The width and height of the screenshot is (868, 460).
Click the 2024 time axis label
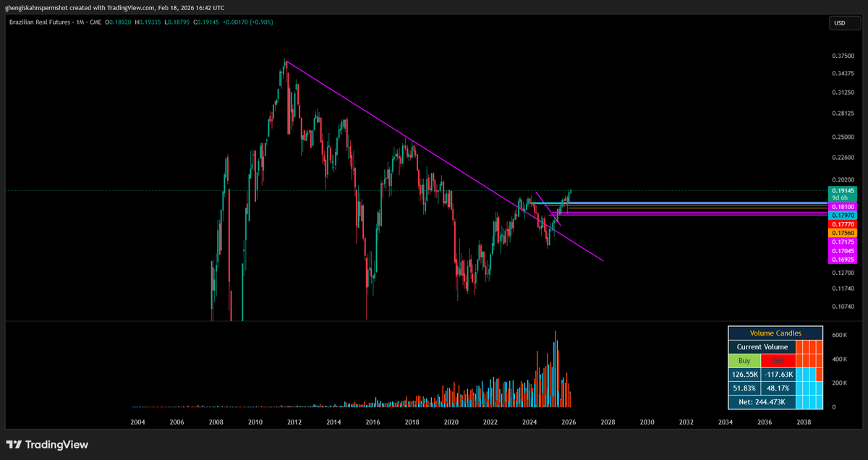point(529,422)
